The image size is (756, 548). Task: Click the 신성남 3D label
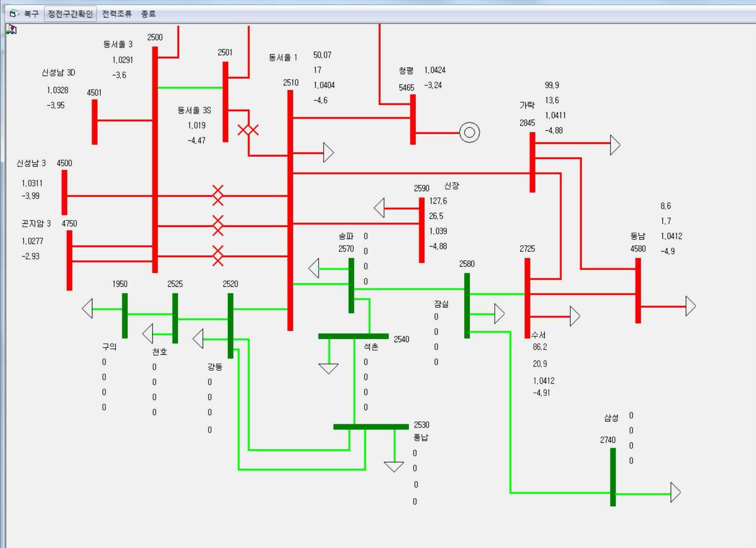(58, 73)
